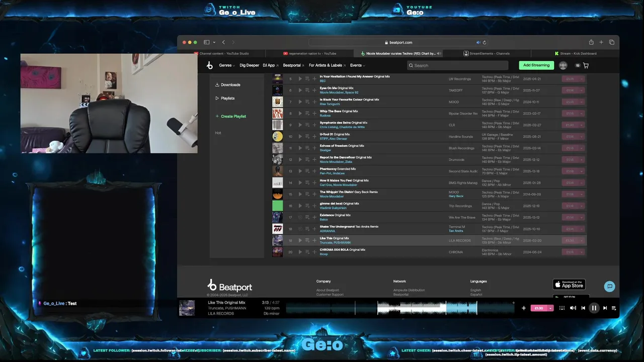Pause the currently playing track

click(594, 308)
